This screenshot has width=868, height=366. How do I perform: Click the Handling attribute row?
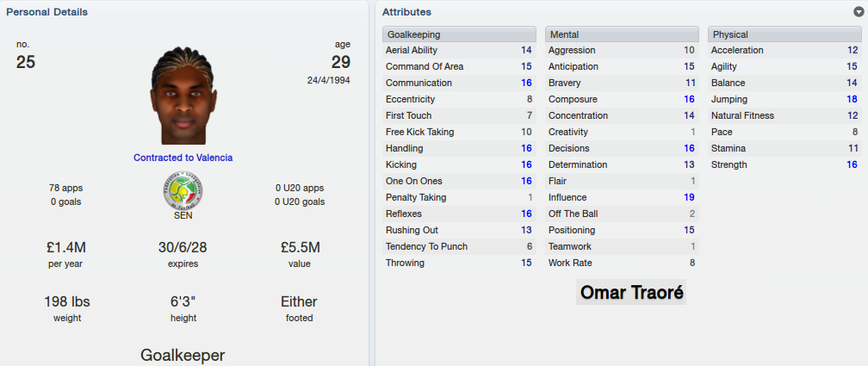click(459, 148)
